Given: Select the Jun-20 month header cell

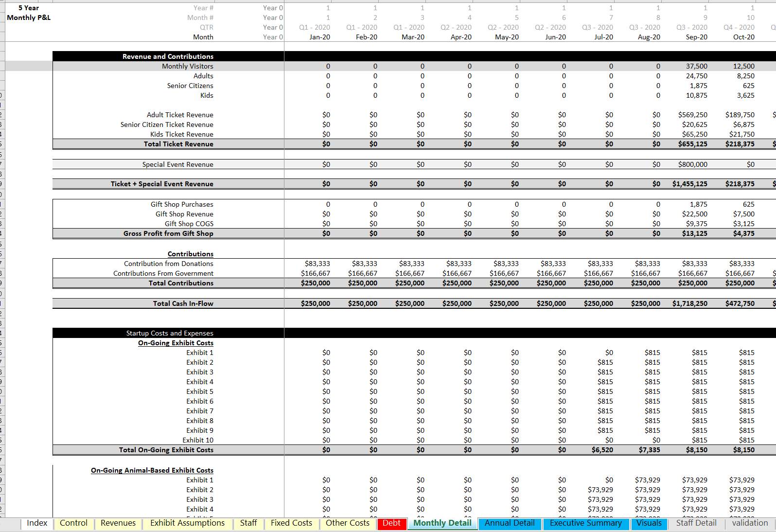Looking at the screenshot, I should point(556,37).
